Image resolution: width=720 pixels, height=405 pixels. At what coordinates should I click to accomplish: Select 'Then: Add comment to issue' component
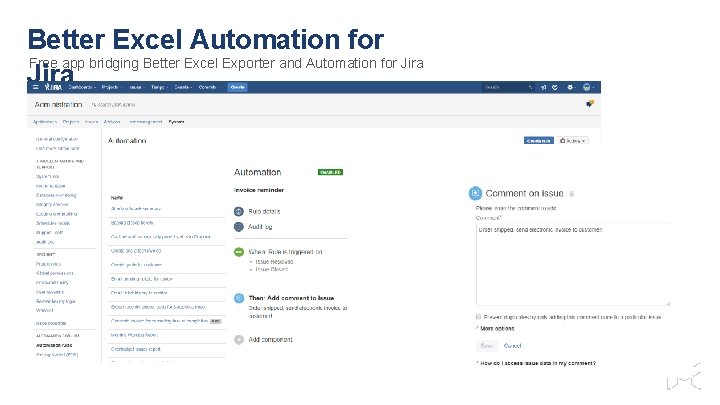[x=291, y=298]
